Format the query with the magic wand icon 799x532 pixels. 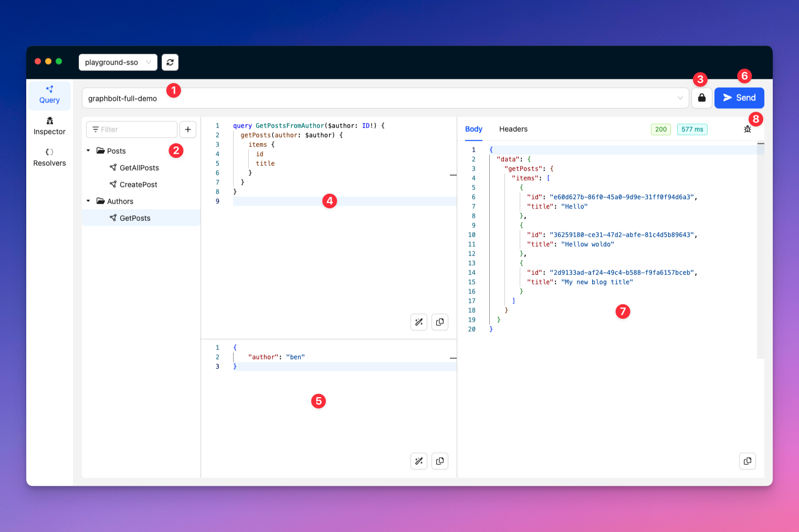coord(418,322)
